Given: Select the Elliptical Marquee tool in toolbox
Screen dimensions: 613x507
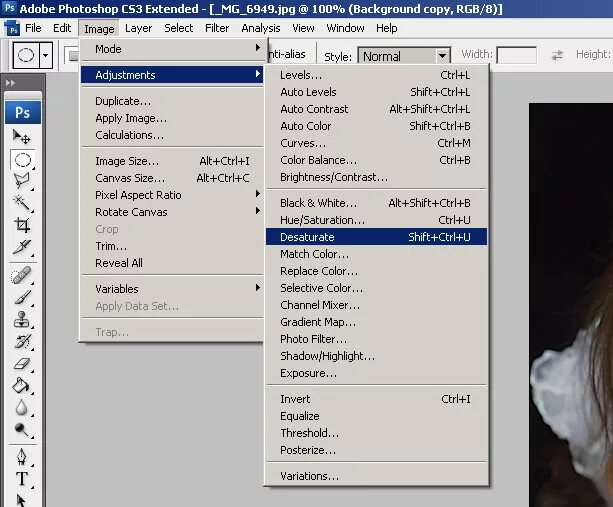Looking at the screenshot, I should (x=22, y=160).
